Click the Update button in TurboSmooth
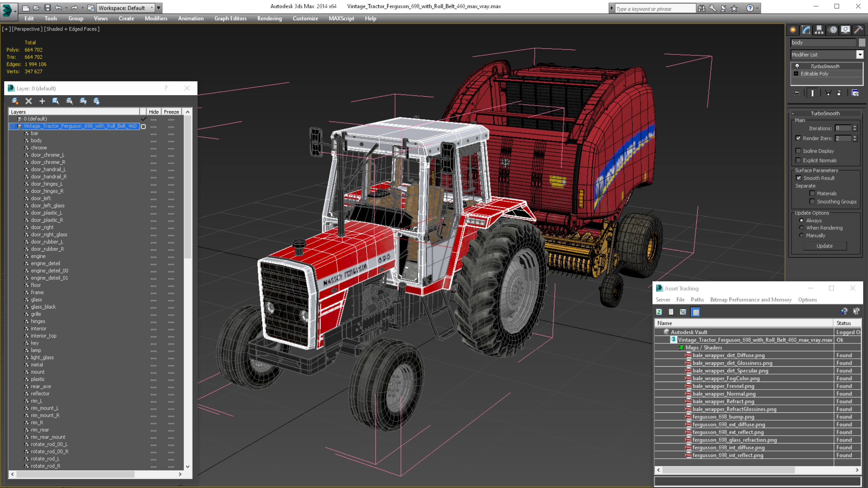 [x=825, y=246]
